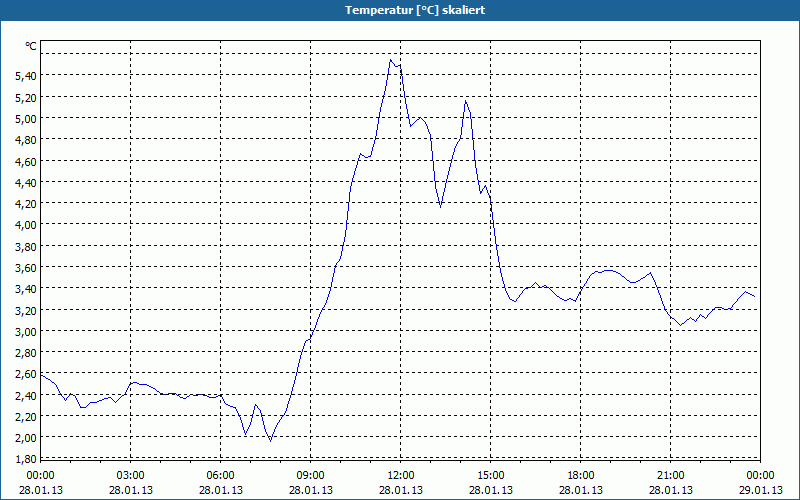This screenshot has width=800, height=500.
Task: Click the 09:00 time label
Action: [x=311, y=476]
